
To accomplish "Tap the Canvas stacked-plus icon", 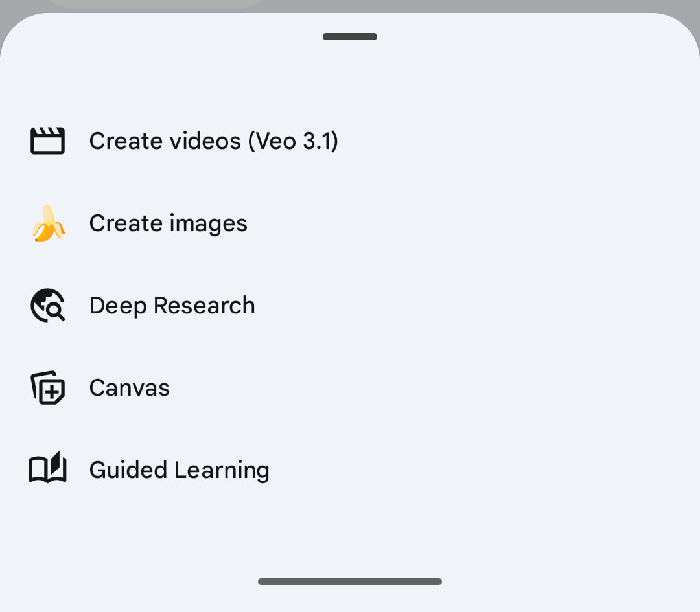I will pos(48,388).
